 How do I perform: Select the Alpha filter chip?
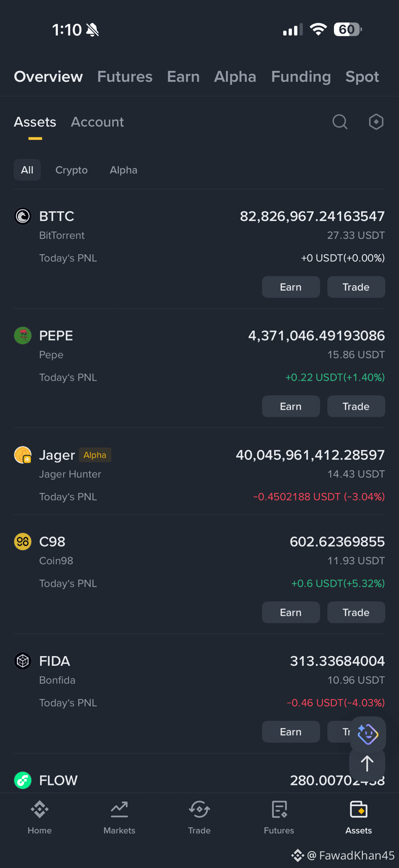(x=123, y=170)
